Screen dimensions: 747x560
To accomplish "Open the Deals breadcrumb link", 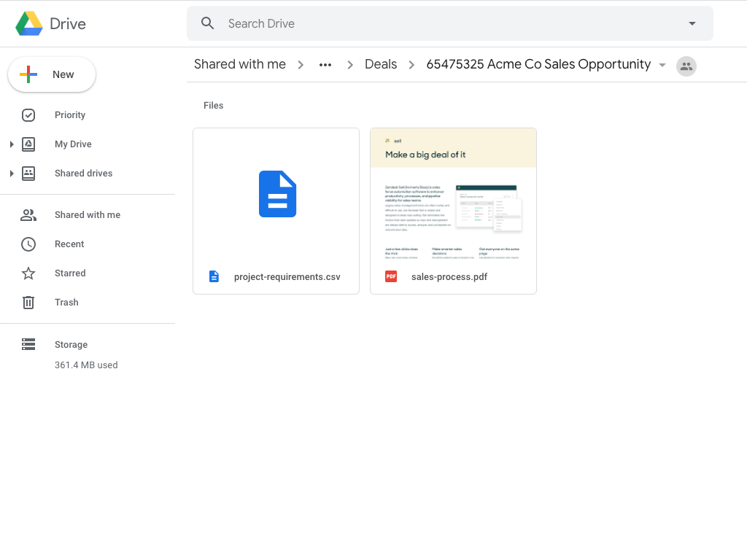I will 381,64.
